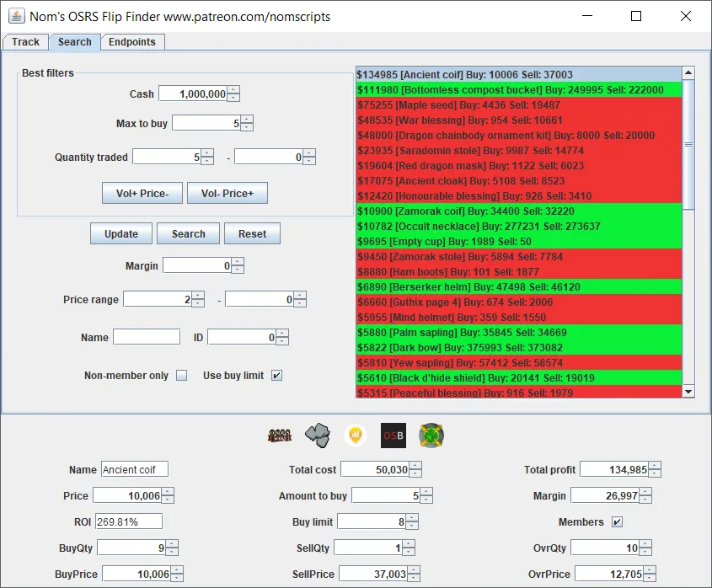Click the grey ore rocks icon
Image resolution: width=712 pixels, height=588 pixels.
(318, 436)
